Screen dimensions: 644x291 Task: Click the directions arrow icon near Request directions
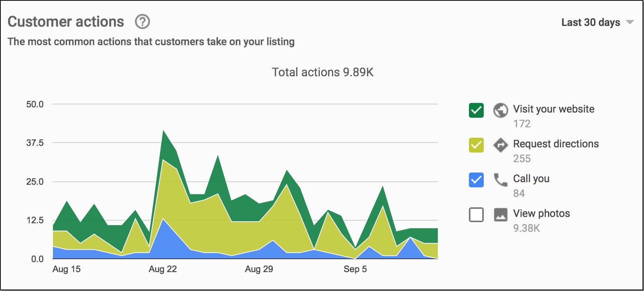(500, 146)
